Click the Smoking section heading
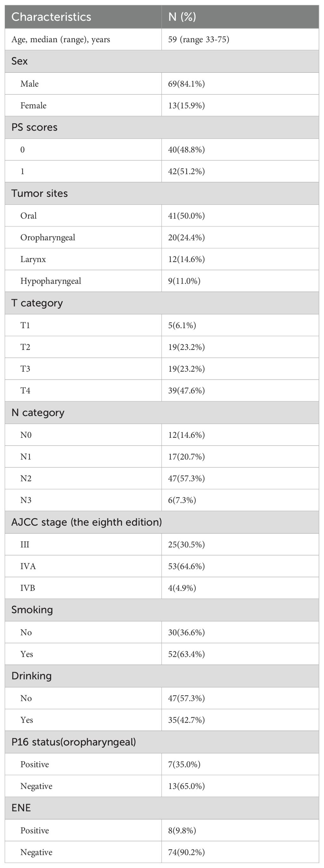 click(32, 609)
